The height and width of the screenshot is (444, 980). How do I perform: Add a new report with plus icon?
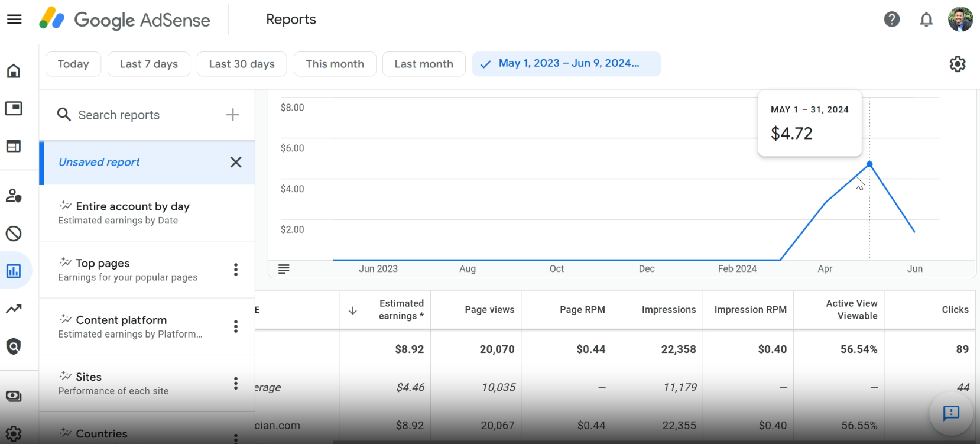[x=233, y=115]
